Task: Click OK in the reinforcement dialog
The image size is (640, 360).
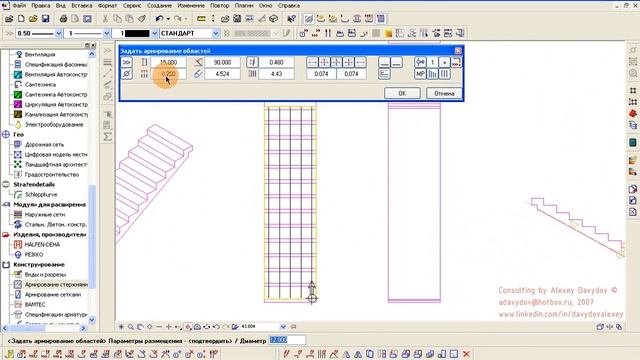Action: [x=402, y=93]
